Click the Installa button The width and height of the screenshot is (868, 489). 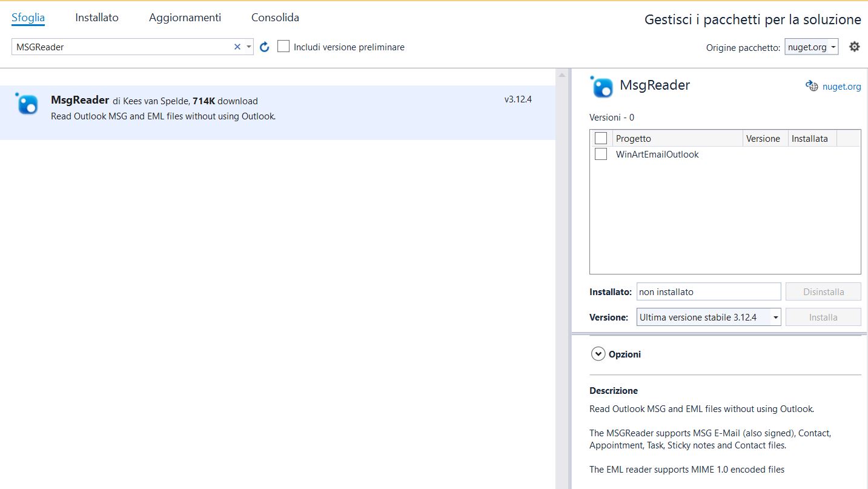pyautogui.click(x=823, y=317)
